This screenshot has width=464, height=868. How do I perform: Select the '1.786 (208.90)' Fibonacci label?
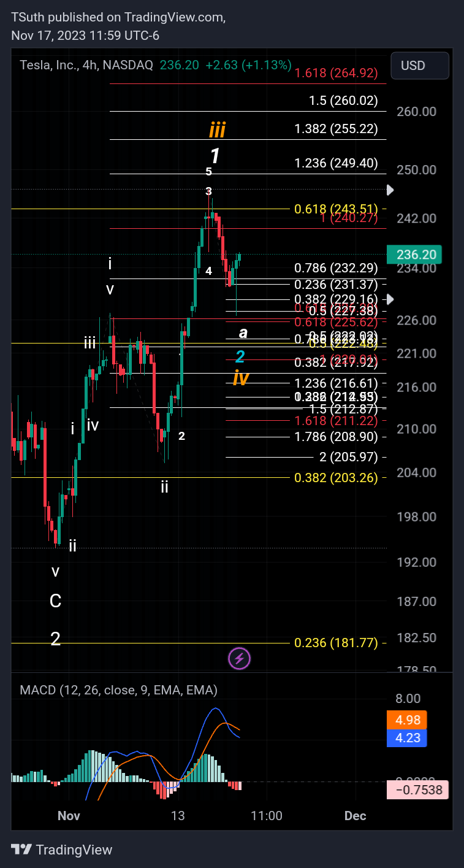click(336, 437)
